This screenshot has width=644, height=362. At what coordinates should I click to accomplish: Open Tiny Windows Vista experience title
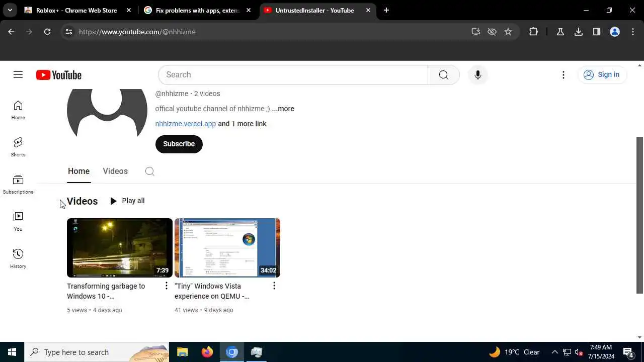212,291
